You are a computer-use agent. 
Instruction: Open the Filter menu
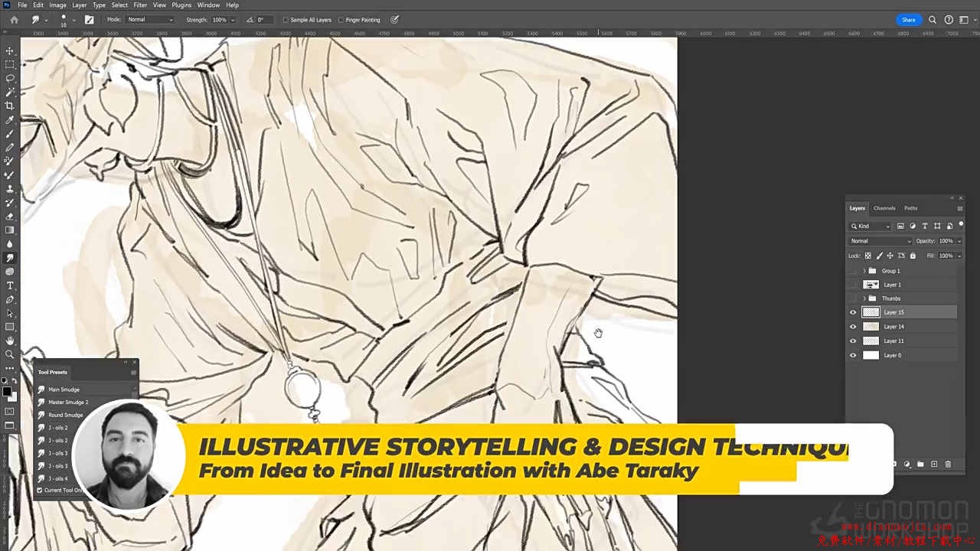click(140, 5)
